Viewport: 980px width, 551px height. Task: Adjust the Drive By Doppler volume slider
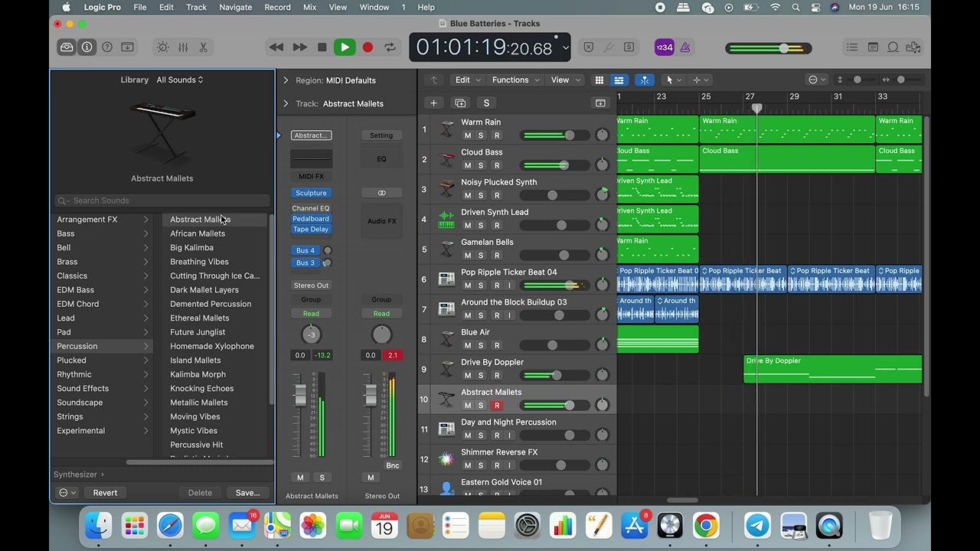point(556,376)
